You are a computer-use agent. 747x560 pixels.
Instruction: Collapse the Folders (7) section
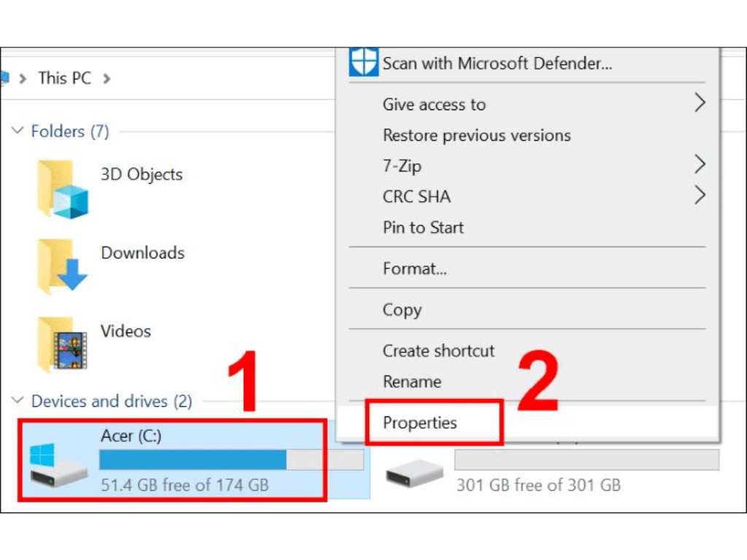click(18, 131)
